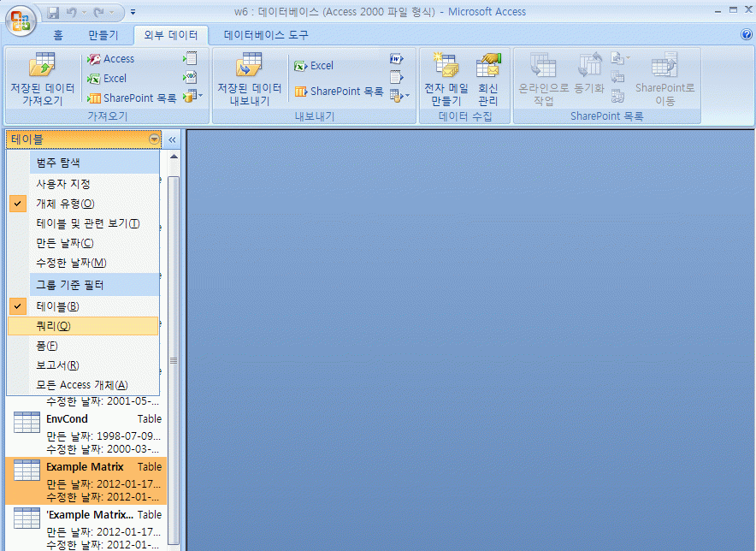The image size is (756, 551).
Task: Collapse navigation pane with shutter button
Action: (x=172, y=139)
